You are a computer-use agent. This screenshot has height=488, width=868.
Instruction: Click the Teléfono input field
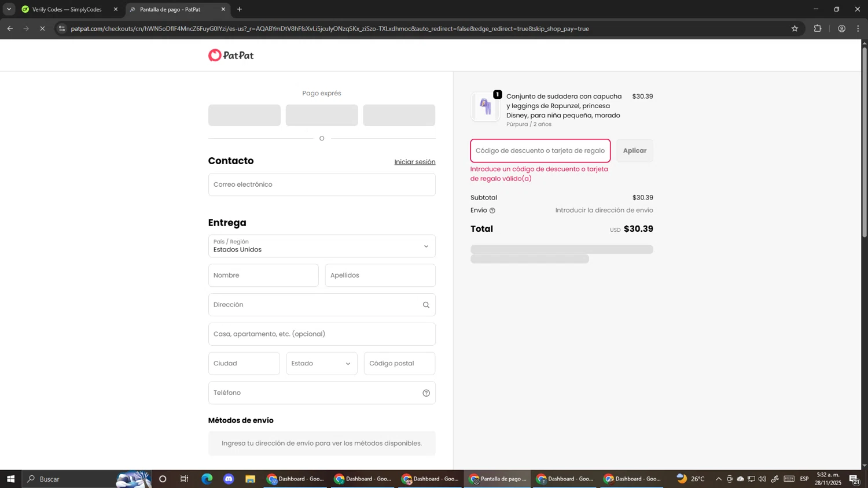[x=322, y=393]
